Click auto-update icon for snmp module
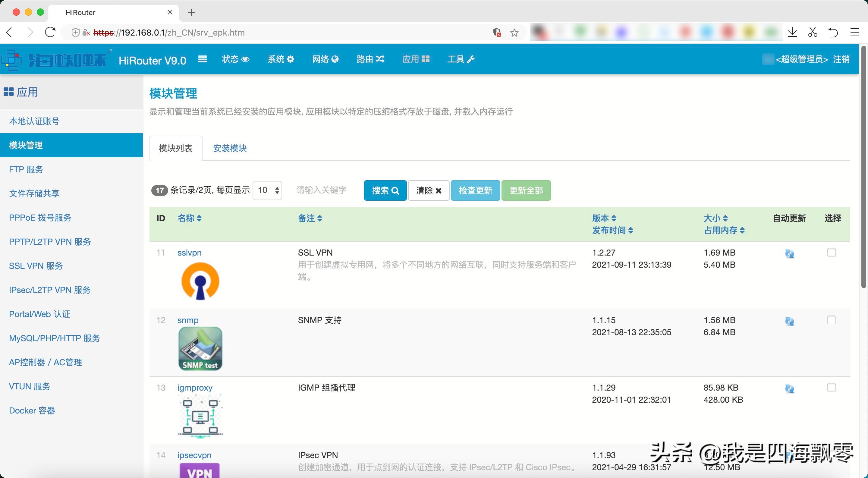The height and width of the screenshot is (478, 868). click(790, 321)
